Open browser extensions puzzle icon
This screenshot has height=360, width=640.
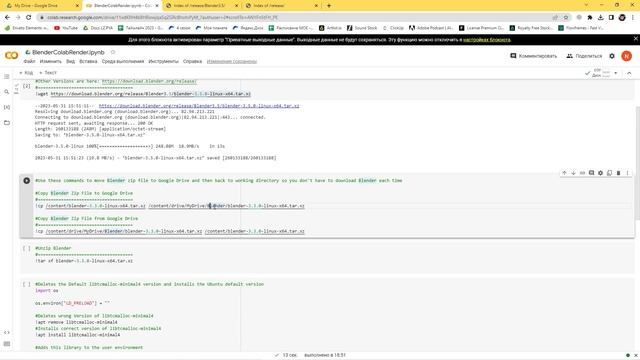pos(590,17)
